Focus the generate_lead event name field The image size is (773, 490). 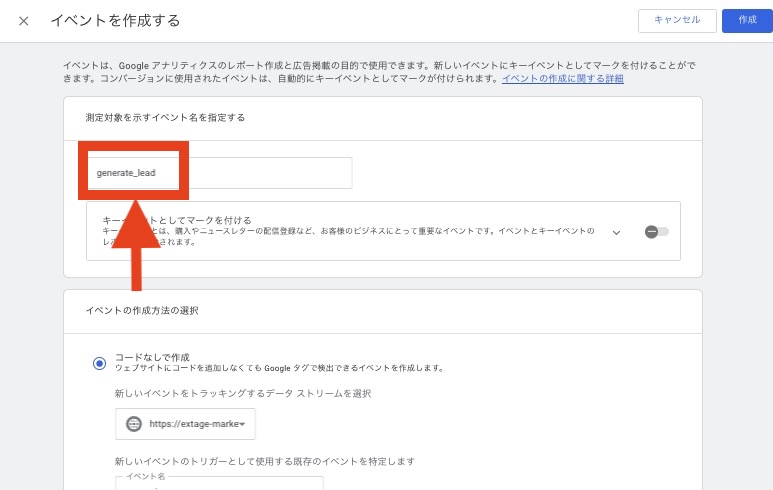pyautogui.click(x=219, y=173)
